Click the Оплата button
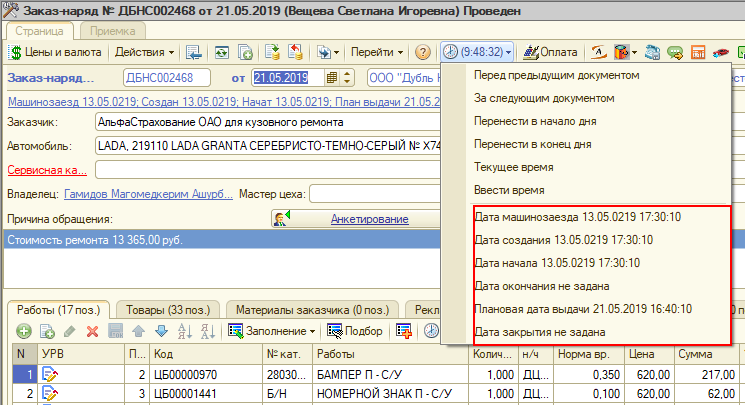745x405 pixels. [x=550, y=52]
